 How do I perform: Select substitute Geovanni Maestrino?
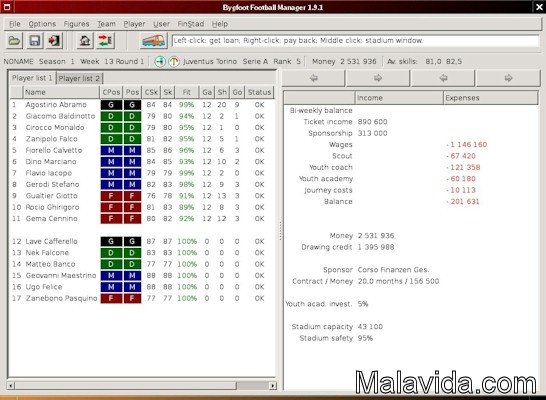click(142, 275)
